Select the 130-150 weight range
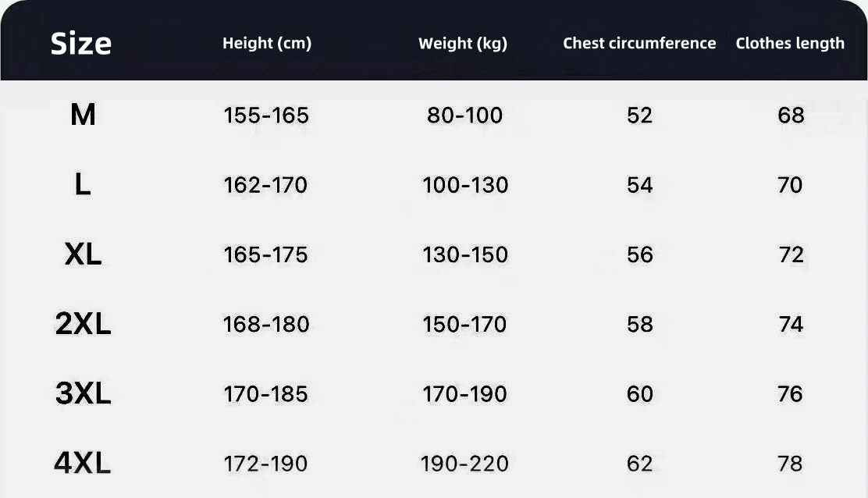868x498 pixels. point(464,254)
